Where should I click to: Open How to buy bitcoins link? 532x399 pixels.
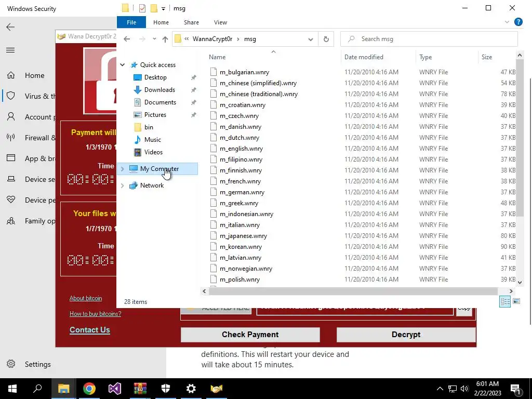pyautogui.click(x=96, y=314)
